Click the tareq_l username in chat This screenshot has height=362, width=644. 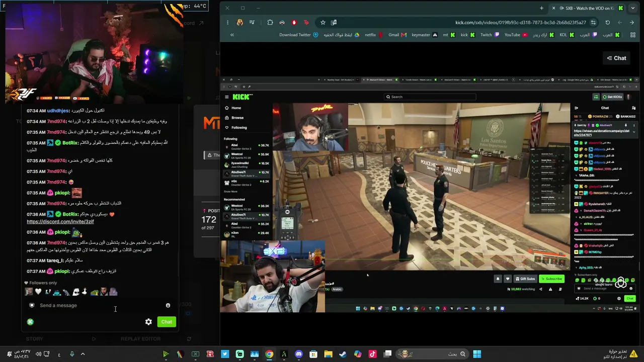tap(55, 260)
